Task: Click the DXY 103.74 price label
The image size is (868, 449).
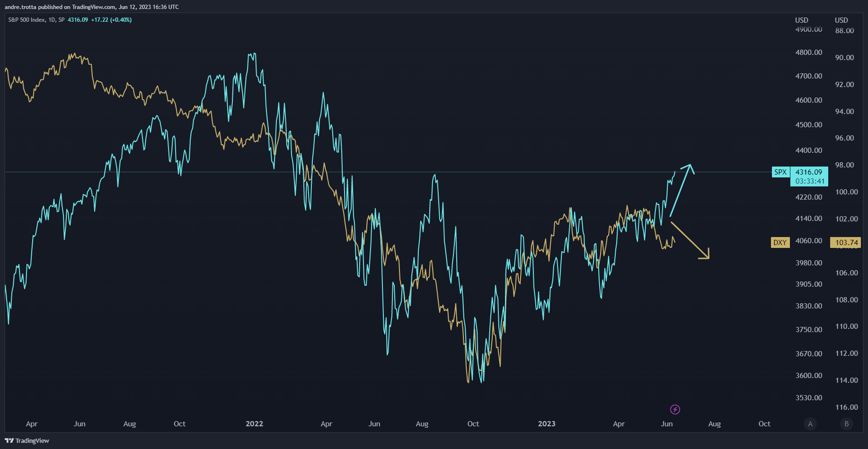Action: coord(846,243)
